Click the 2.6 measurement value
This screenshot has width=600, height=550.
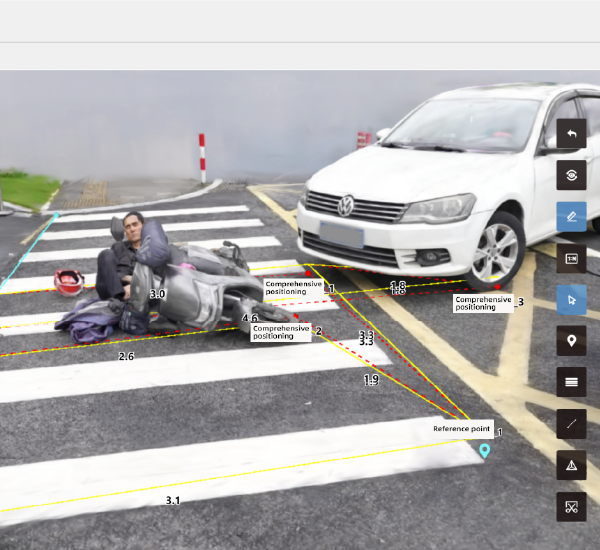tap(126, 357)
